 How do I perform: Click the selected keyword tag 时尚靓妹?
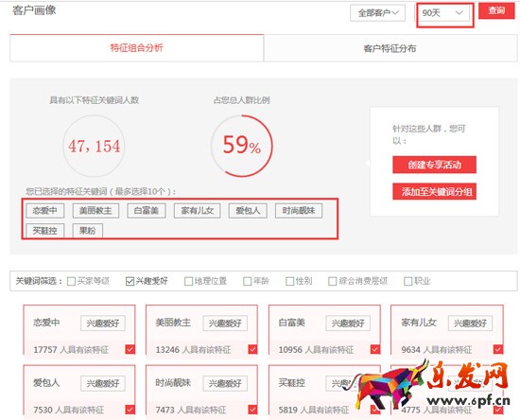pos(299,211)
